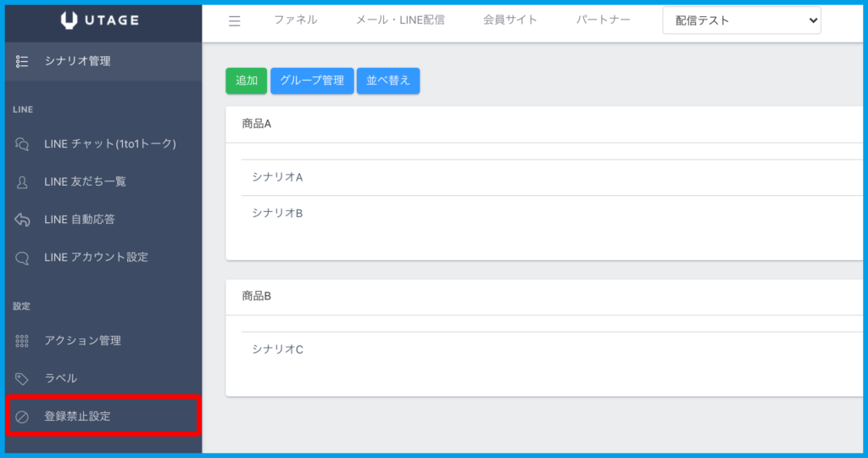This screenshot has width=868, height=458.
Task: Switch to メール・LINE配信 tab
Action: (x=400, y=20)
